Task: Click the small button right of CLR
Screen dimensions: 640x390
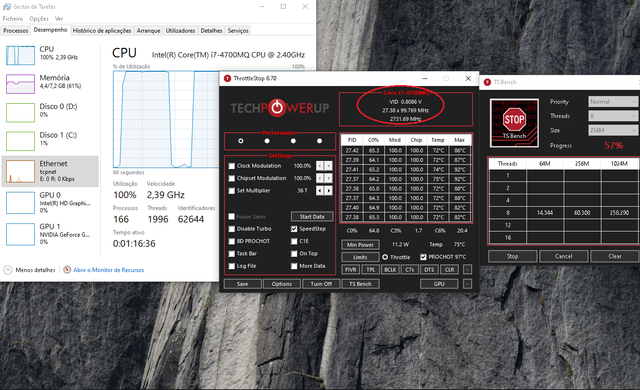Action: pos(468,270)
